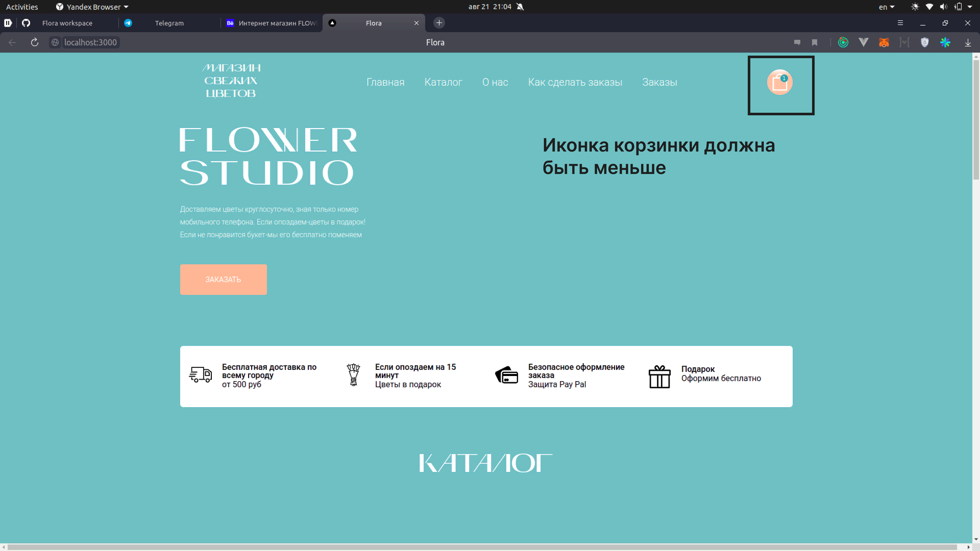Click the credit card payment icon
Viewport: 980px width, 551px height.
coord(506,375)
